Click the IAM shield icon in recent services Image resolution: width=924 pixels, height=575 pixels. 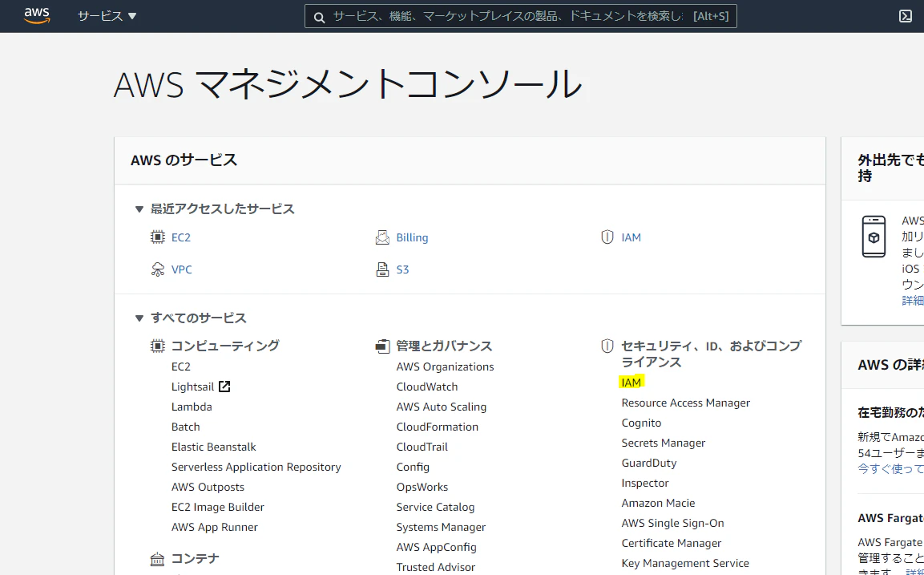tap(607, 237)
